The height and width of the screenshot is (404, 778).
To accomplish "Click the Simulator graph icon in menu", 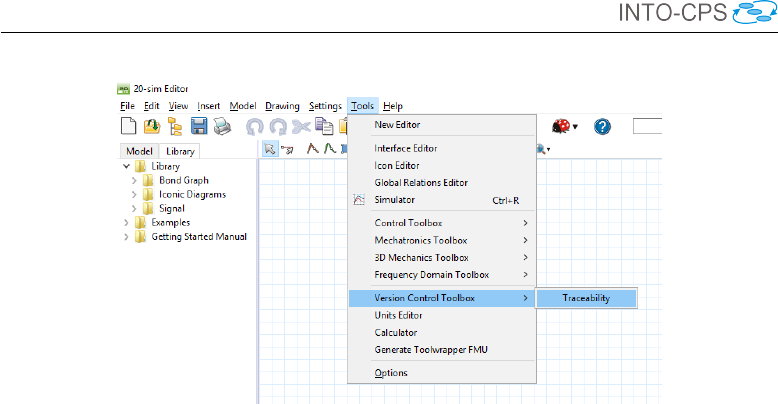I will (x=359, y=200).
